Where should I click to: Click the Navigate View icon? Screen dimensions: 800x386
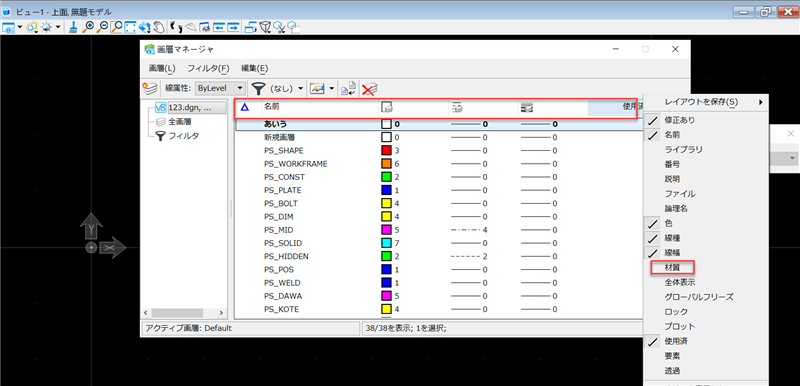(205, 27)
